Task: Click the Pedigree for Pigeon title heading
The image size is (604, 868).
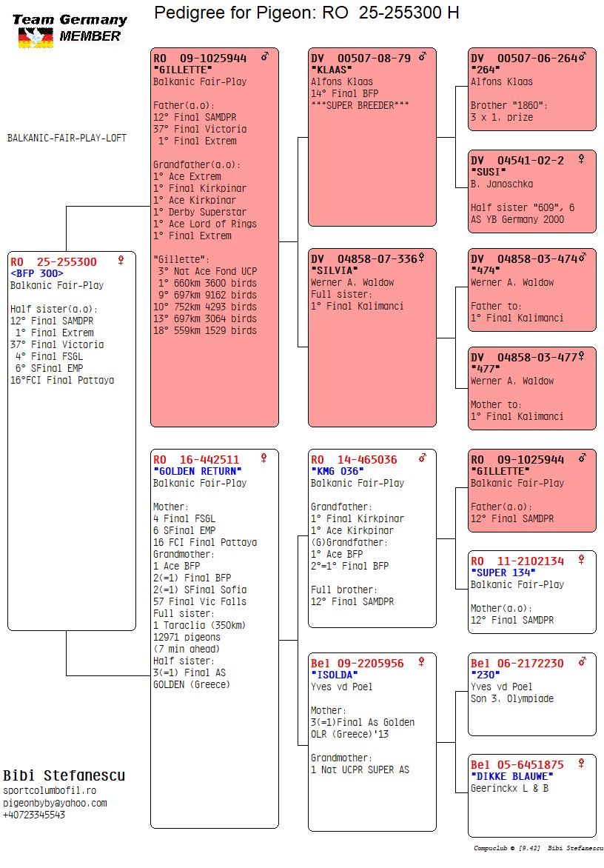Action: [x=306, y=13]
